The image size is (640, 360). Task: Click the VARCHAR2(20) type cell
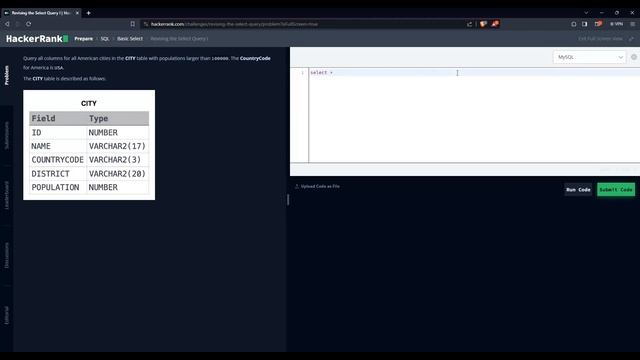(118, 173)
